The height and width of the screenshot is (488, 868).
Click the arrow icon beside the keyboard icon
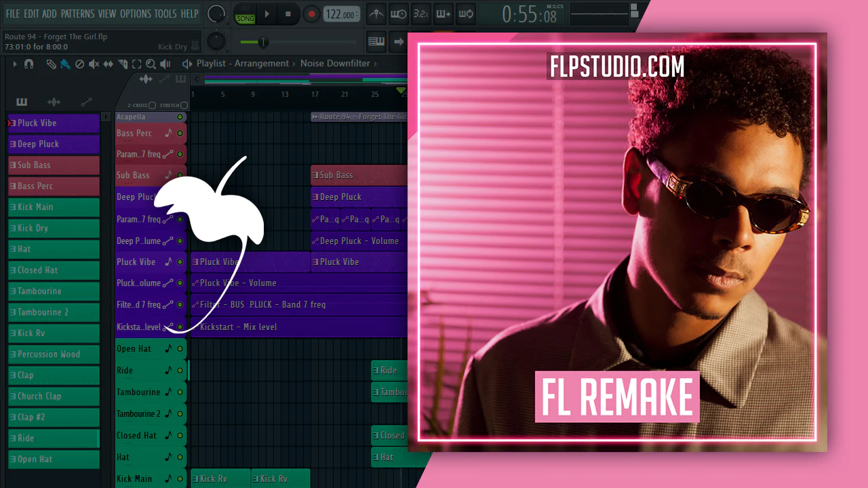point(399,41)
